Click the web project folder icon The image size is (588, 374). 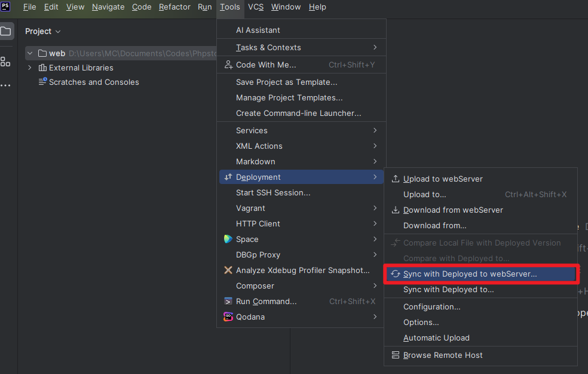tap(42, 53)
